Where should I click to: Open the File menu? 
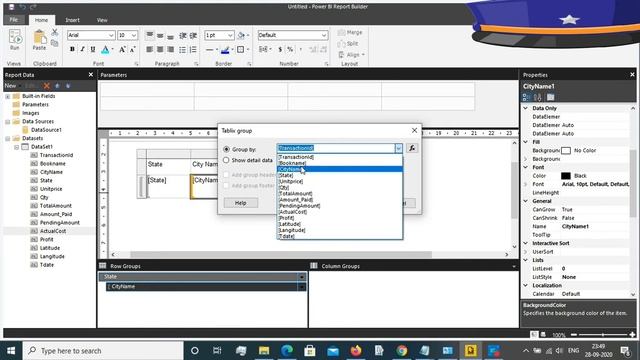tap(14, 20)
